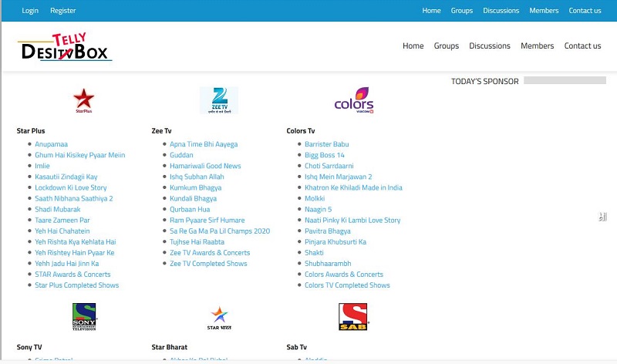
Task: Open the Guddan show link
Action: (181, 155)
